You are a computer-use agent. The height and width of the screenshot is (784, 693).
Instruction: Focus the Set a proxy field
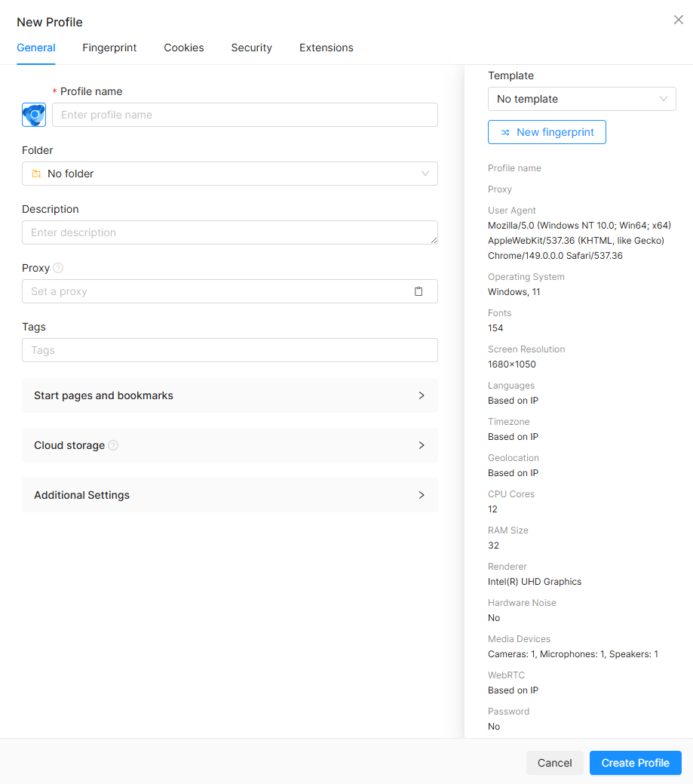click(230, 291)
